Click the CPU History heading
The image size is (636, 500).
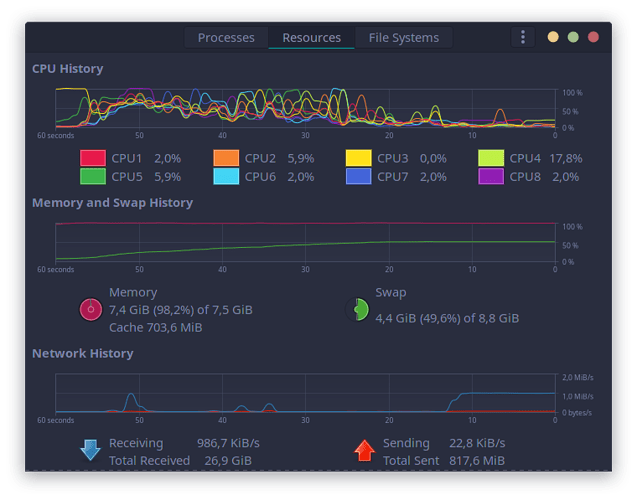click(68, 69)
